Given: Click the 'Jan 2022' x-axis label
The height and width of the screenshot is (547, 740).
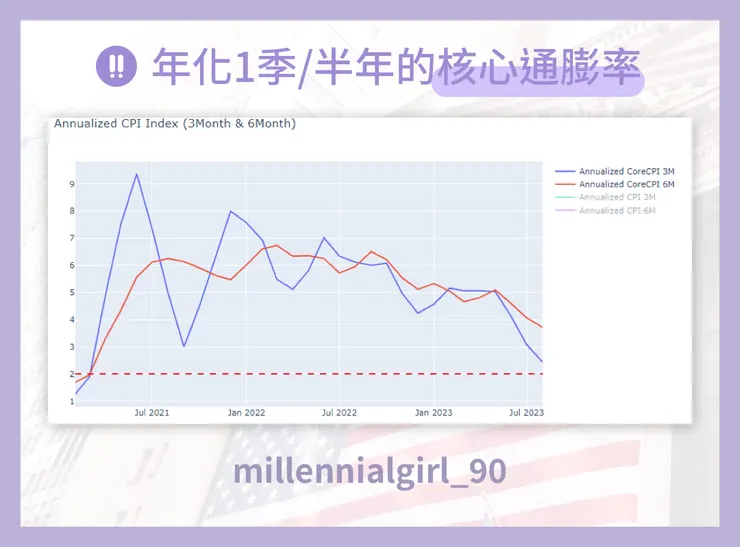Looking at the screenshot, I should click(x=246, y=412).
